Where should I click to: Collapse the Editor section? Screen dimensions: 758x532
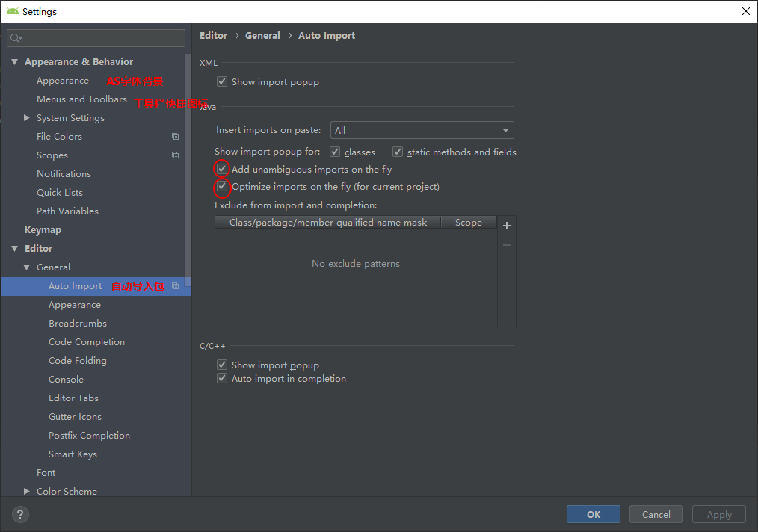[14, 248]
